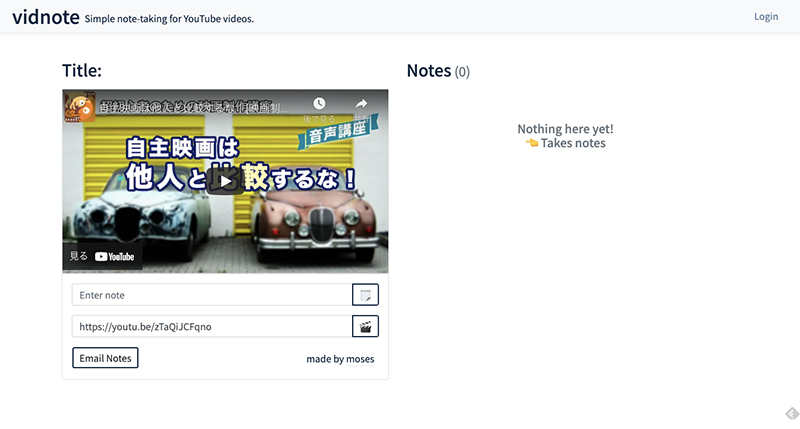The image size is (800, 429).
Task: Click 'Simple note-taking for YouTube videos.' tagline
Action: (169, 19)
